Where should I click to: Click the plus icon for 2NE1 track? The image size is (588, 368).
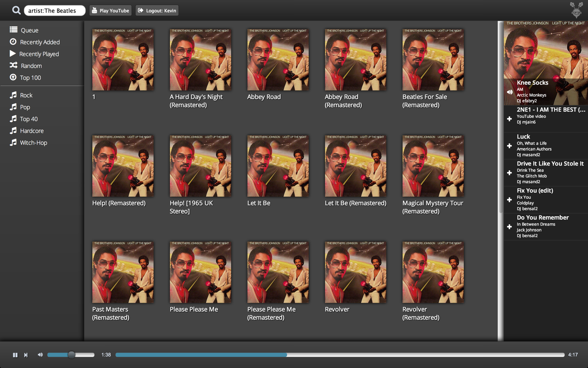pos(509,119)
